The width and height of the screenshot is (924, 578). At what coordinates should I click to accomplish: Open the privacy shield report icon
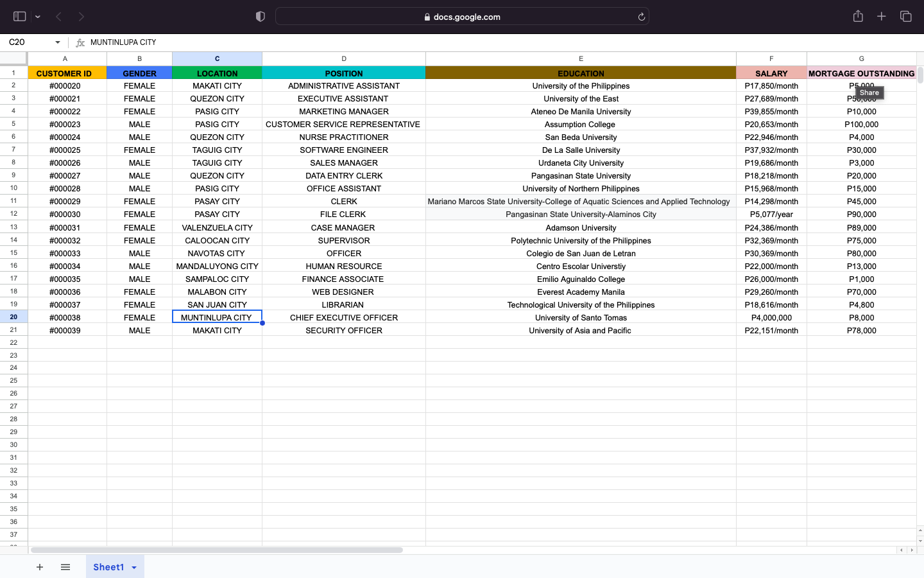(261, 17)
